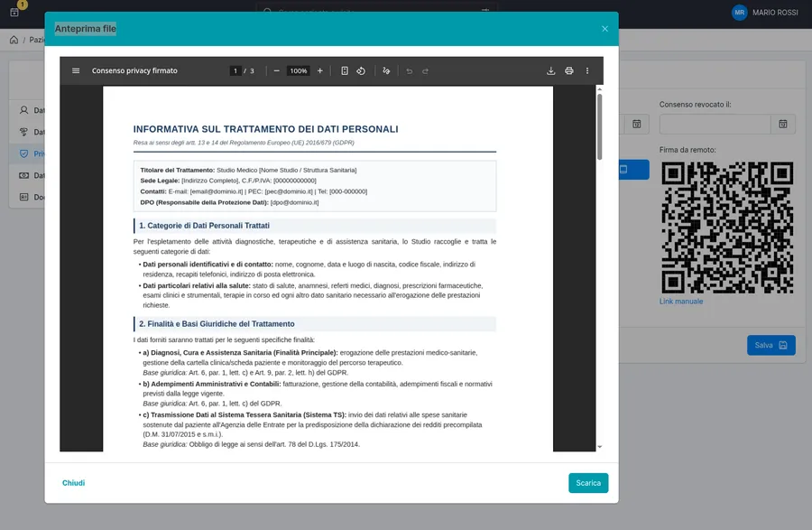
Task: Click the Chiudi link
Action: click(74, 483)
